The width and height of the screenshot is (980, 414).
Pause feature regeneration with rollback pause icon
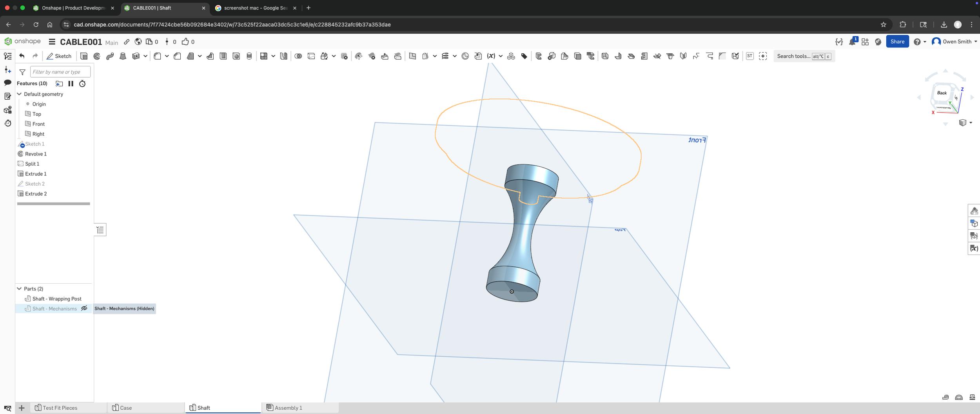[71, 83]
